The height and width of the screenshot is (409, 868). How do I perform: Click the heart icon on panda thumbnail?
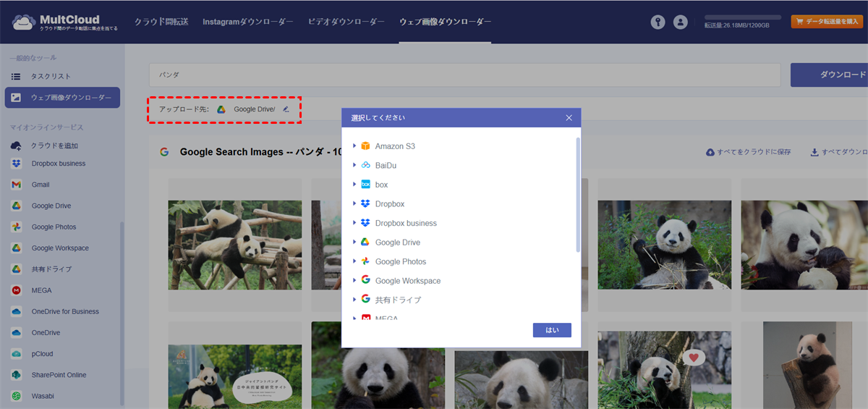[694, 358]
